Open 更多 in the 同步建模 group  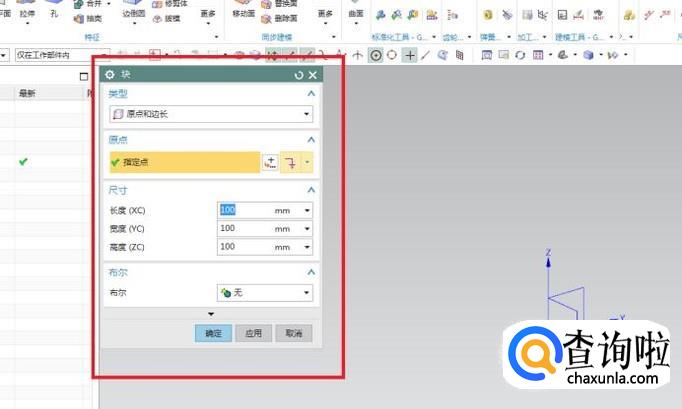[325, 17]
